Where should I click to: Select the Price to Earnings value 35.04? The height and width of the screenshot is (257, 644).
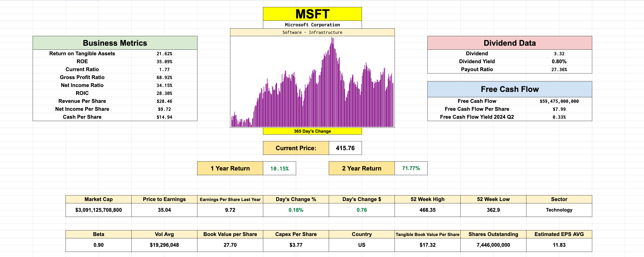pyautogui.click(x=164, y=210)
